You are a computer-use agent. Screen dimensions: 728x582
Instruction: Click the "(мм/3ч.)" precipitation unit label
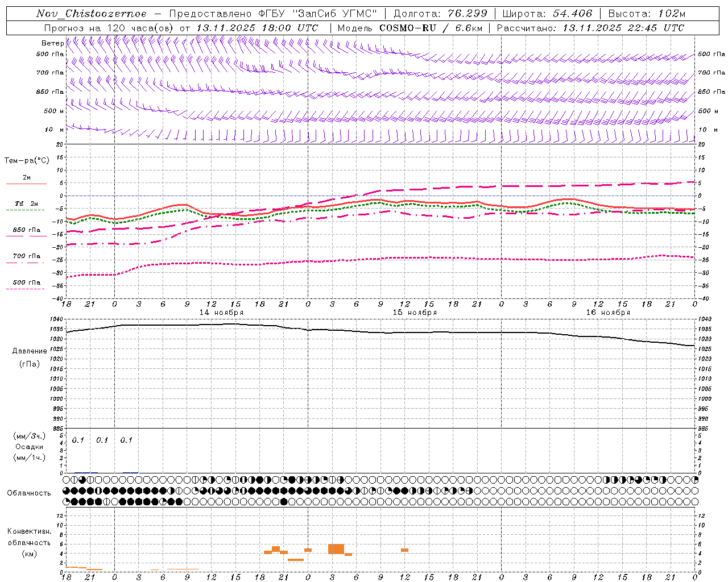click(x=30, y=436)
